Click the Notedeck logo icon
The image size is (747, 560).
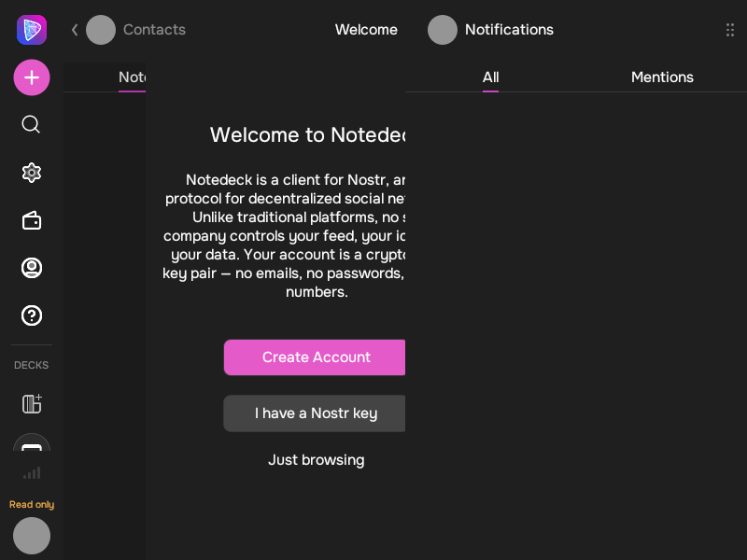[x=32, y=30]
